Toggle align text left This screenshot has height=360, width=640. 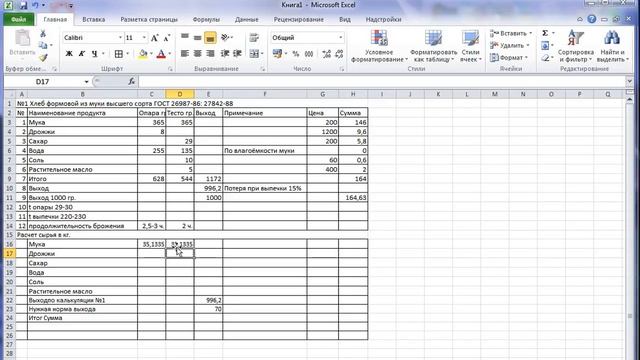185,53
